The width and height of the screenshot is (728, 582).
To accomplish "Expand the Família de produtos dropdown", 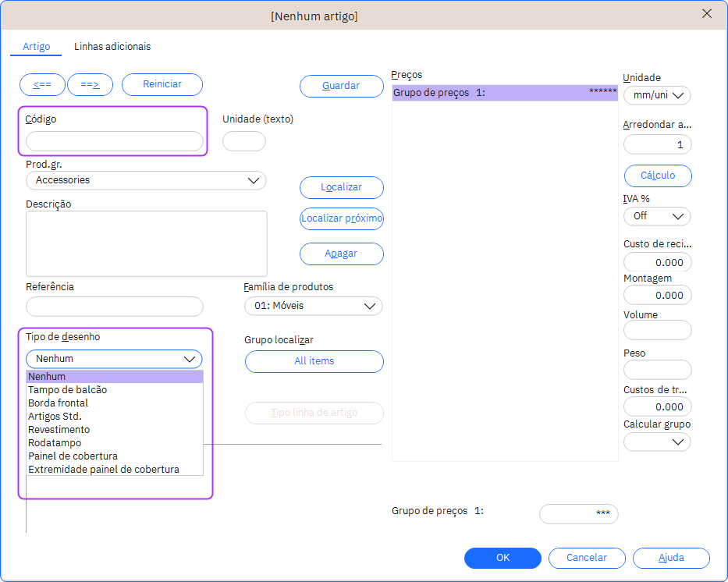I will (313, 306).
